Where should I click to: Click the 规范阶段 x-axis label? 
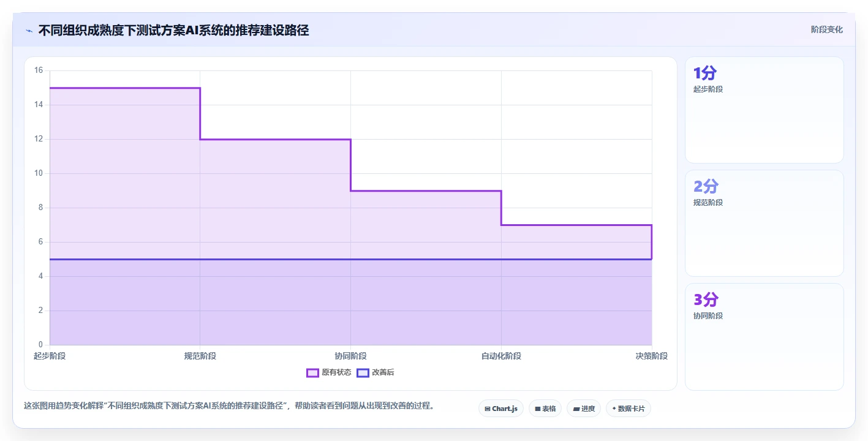200,356
